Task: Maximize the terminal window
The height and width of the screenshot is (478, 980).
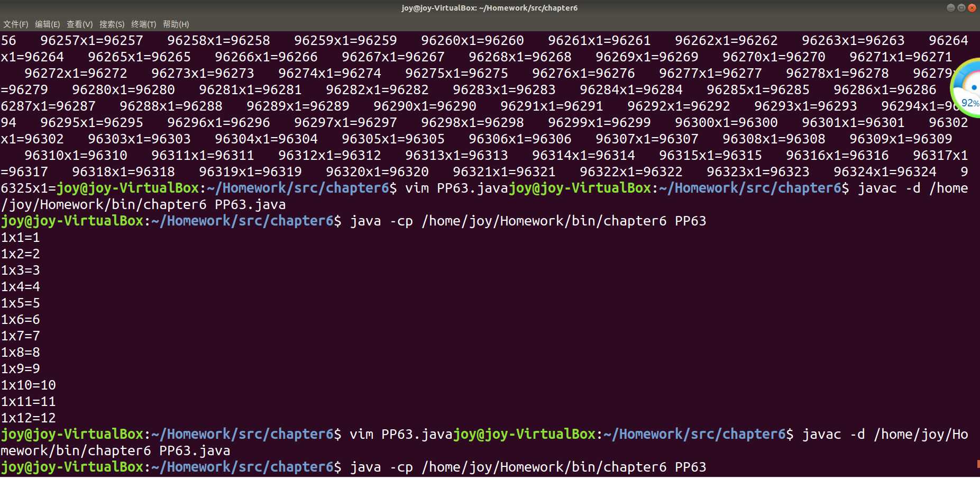Action: 961,8
